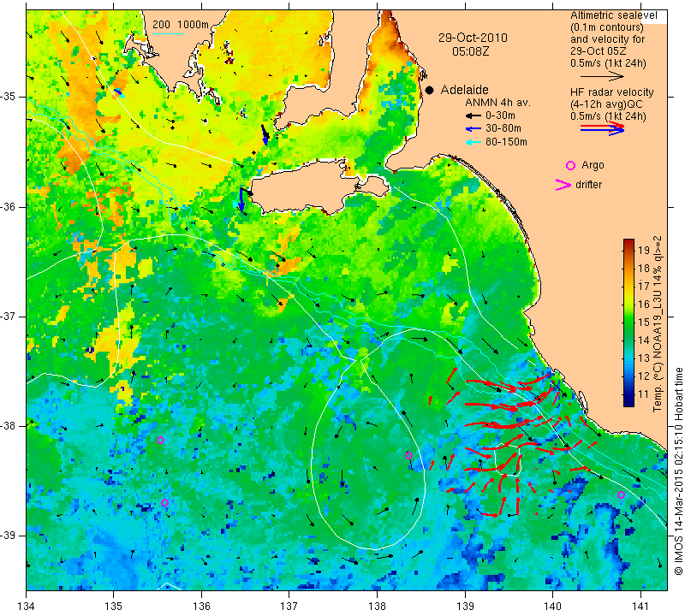Viewport: 685px width, 616px height.
Task: Click the 200 1000m isobath label
Action: tap(181, 25)
